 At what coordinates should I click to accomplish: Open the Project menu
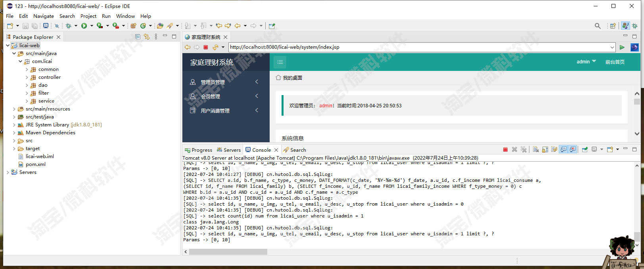(88, 16)
